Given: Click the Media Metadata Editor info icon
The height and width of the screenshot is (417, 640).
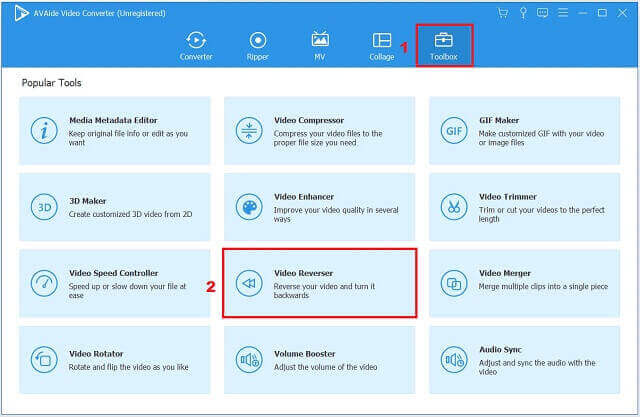Looking at the screenshot, I should coord(44,131).
